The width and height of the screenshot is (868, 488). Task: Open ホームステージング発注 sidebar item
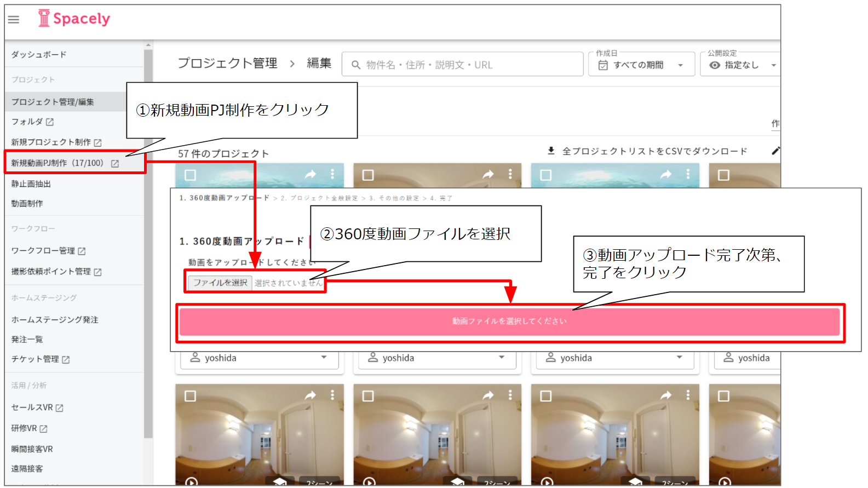click(55, 320)
